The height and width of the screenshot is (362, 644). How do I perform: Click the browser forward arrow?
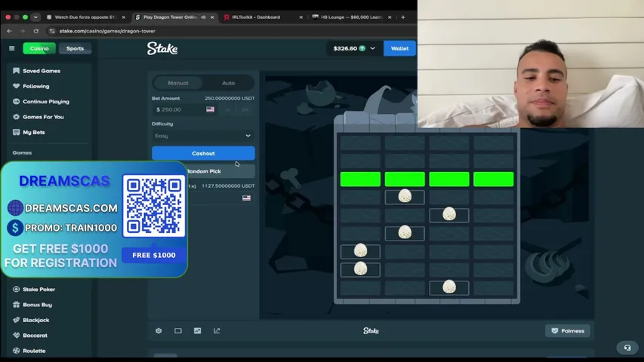coord(23,31)
